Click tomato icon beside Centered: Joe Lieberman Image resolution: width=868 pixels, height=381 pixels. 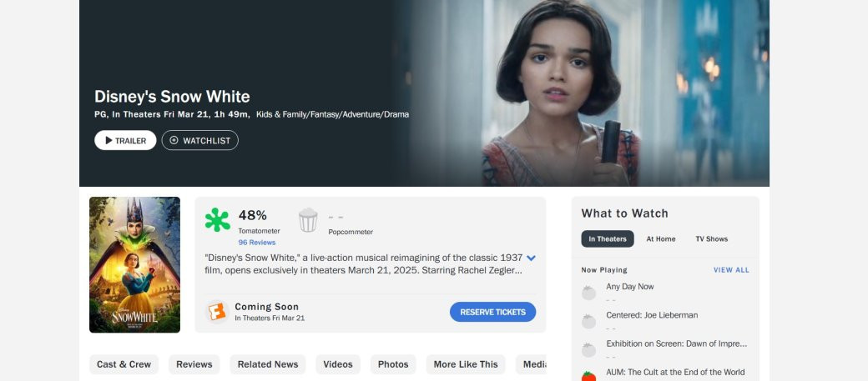click(x=588, y=321)
